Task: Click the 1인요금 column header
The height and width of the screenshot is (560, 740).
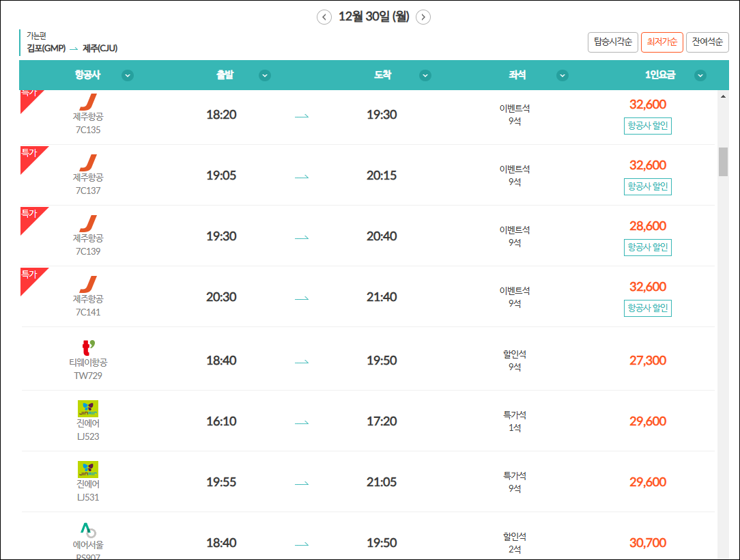Action: (x=660, y=75)
